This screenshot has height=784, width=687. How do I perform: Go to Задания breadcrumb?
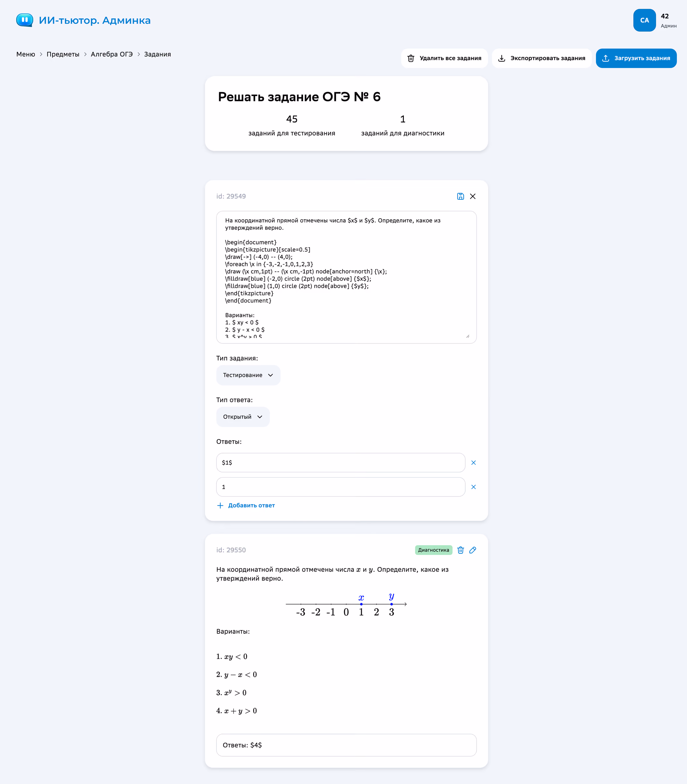pos(158,54)
